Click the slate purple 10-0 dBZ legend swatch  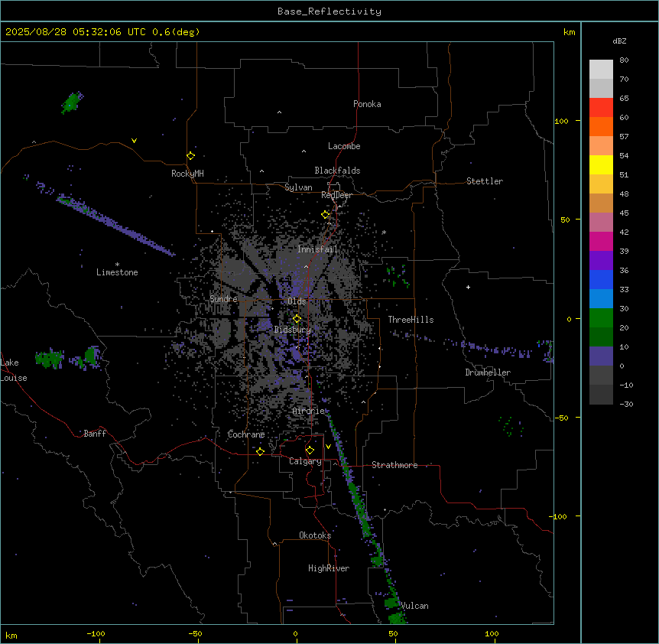tap(601, 356)
